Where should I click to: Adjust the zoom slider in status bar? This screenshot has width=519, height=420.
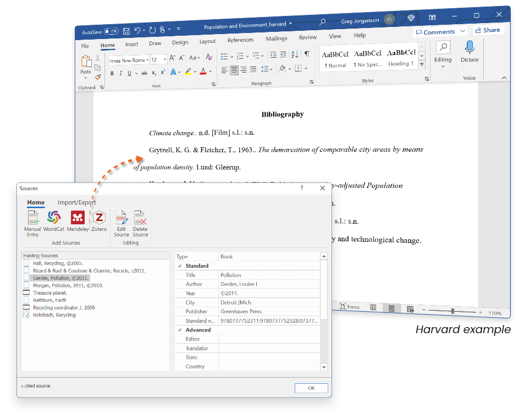click(x=452, y=311)
